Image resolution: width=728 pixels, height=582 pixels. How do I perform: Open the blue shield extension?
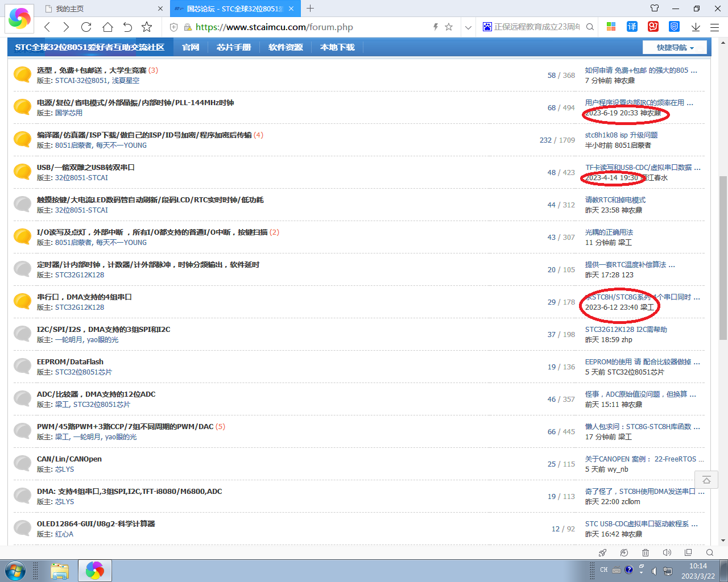[x=674, y=27]
